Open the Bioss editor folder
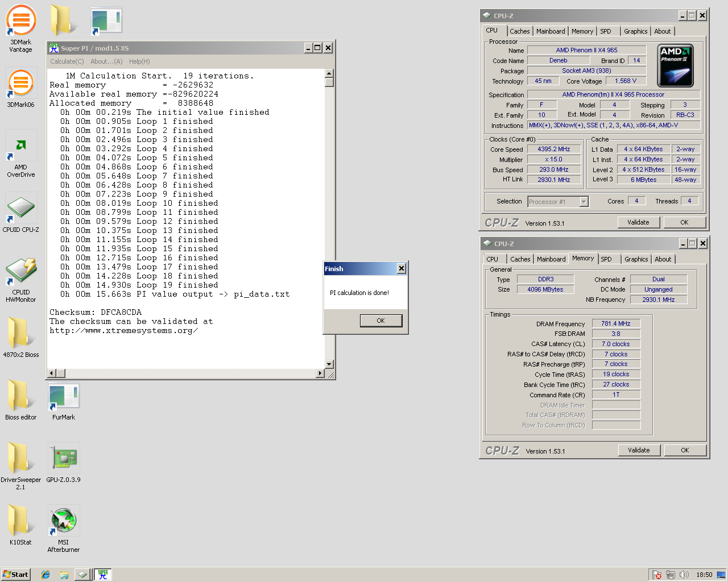Screen dimensions: 728x582 click(x=21, y=400)
